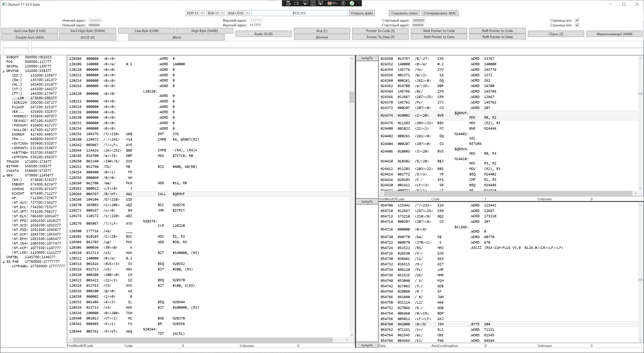
Task: Open the PDP-11 processor dropdown
Action: tap(195, 13)
